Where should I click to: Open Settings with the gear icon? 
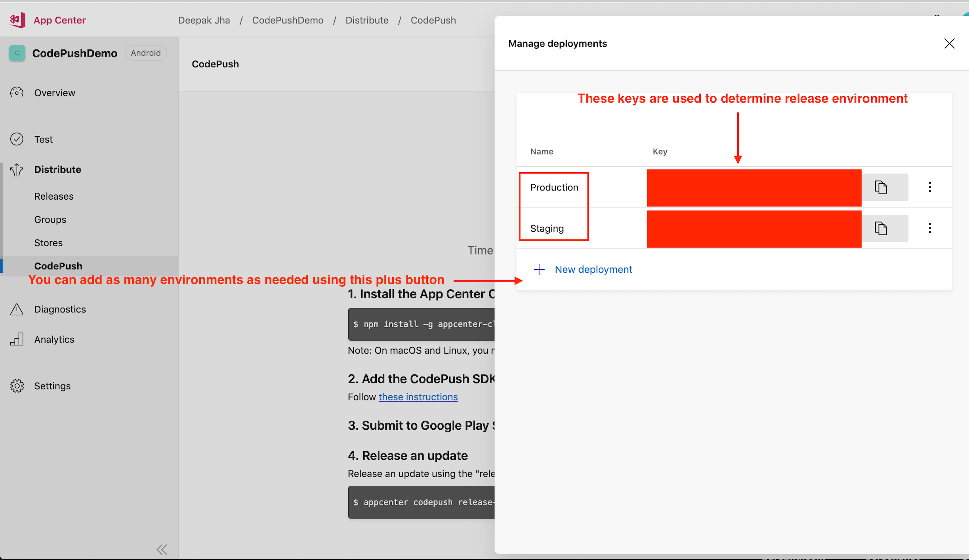[17, 385]
